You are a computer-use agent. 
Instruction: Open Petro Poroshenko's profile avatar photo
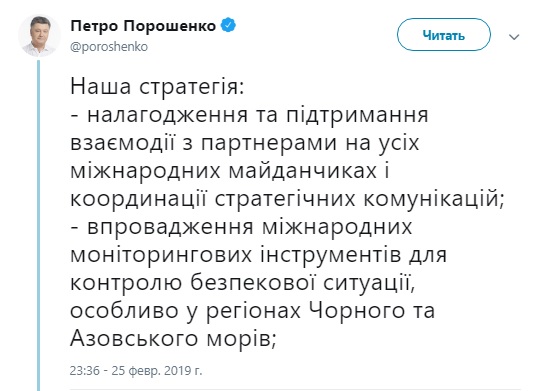[39, 35]
